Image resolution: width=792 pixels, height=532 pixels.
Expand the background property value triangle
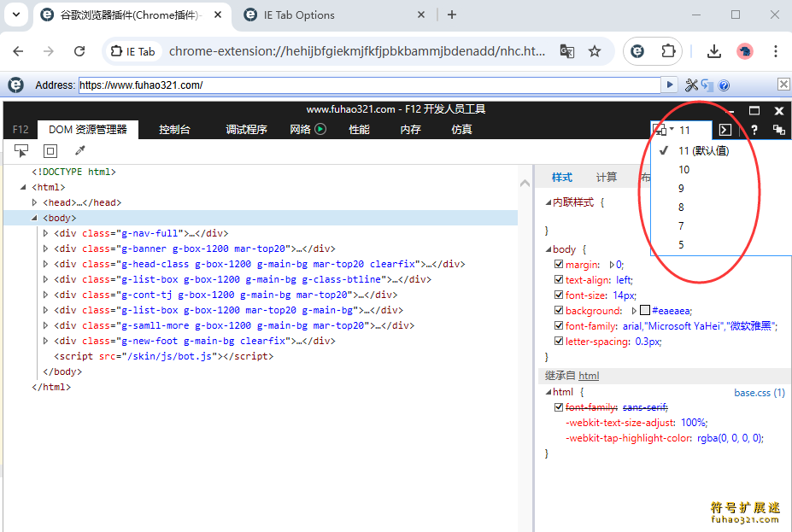pyautogui.click(x=635, y=311)
